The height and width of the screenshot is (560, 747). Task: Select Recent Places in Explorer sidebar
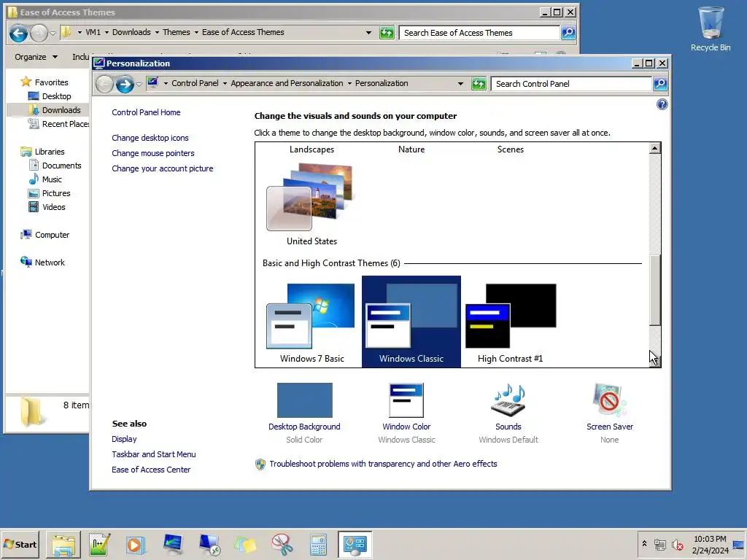(58, 124)
